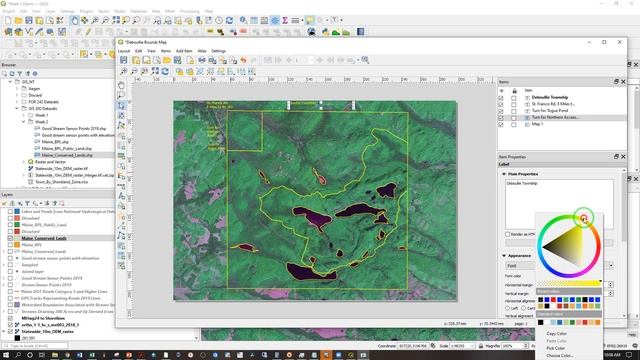
Task: Select the main QGIS pan map hand tool
Action: coord(74,20)
